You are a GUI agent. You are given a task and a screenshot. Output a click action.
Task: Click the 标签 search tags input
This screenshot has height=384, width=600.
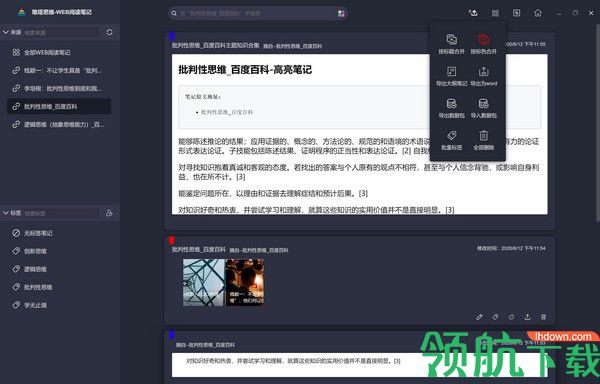pos(61,213)
